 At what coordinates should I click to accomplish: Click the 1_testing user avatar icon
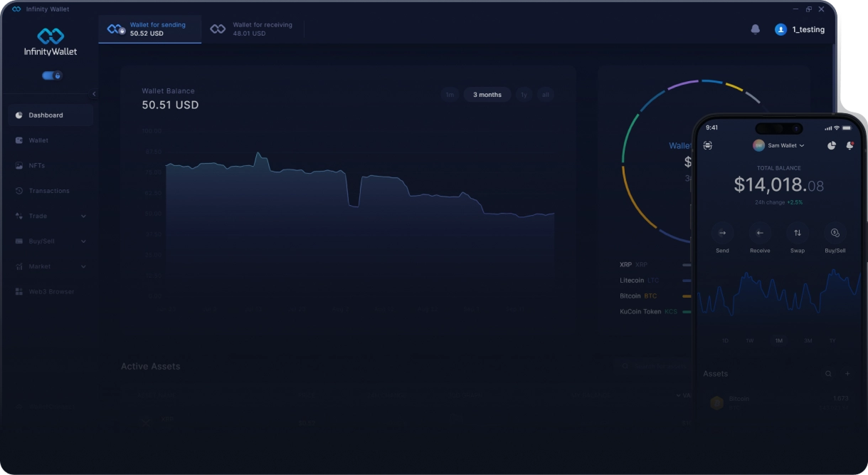pyautogui.click(x=780, y=29)
